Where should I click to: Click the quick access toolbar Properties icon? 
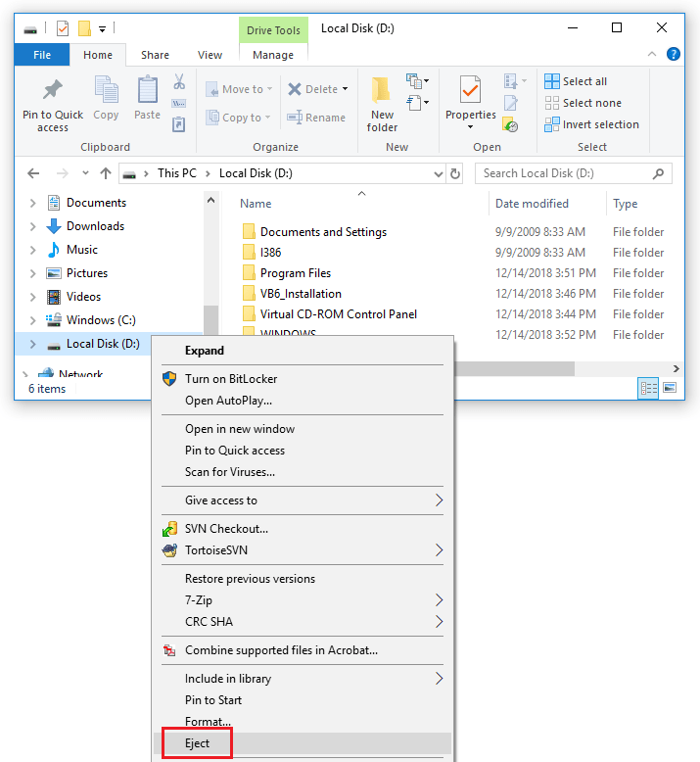63,28
